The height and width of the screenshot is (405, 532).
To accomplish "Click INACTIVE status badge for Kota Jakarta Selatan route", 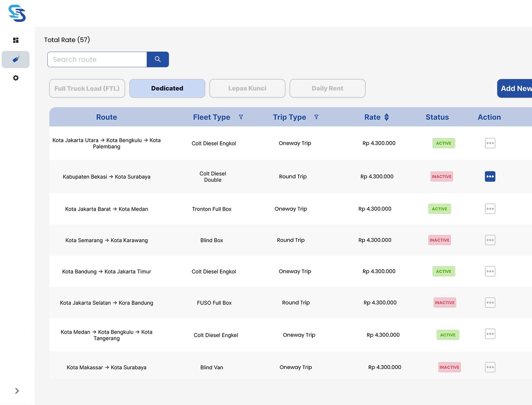I will pos(445,303).
